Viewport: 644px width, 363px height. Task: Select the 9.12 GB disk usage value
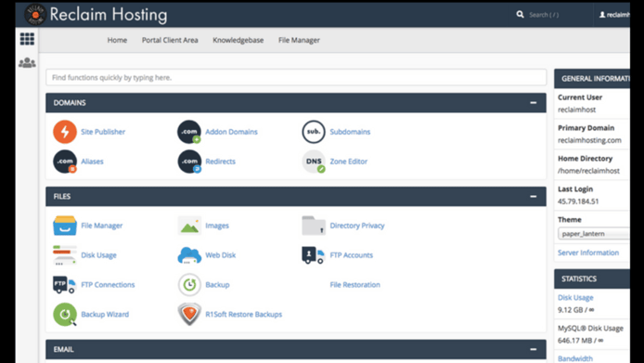tap(570, 309)
